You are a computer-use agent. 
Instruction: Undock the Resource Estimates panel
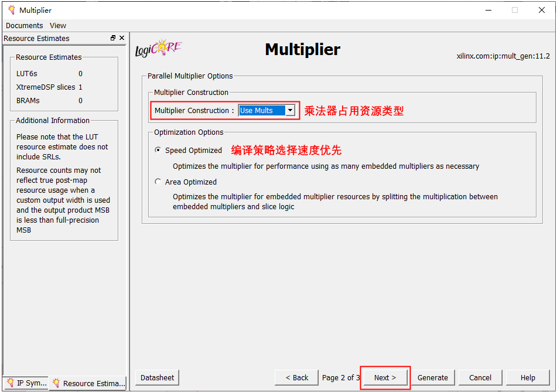[113, 38]
